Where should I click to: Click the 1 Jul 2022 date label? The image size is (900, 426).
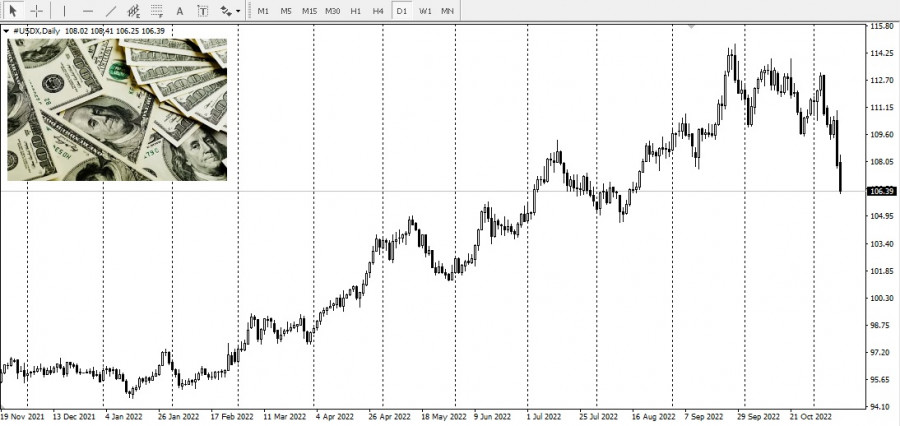click(544, 417)
